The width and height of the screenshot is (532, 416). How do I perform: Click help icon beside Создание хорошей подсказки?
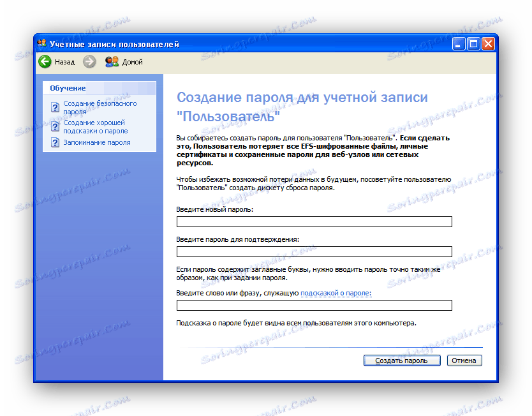coord(55,126)
